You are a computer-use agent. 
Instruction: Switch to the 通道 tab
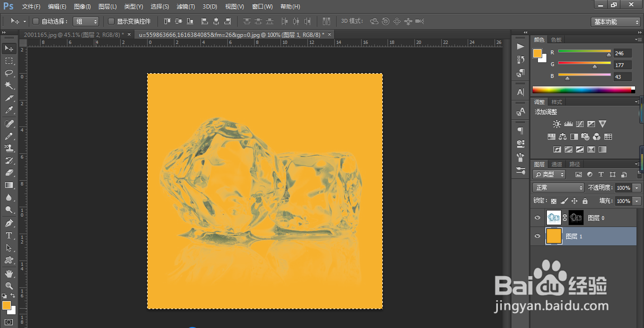pyautogui.click(x=557, y=164)
